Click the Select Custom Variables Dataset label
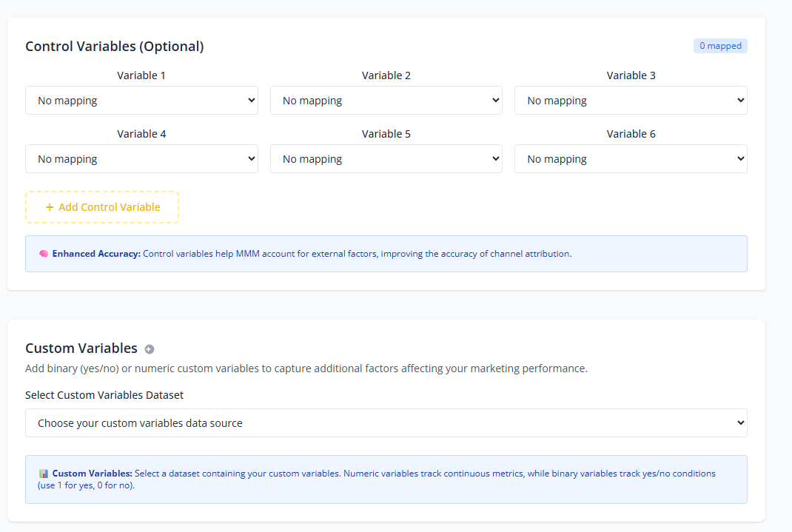Viewport: 792px width, 532px height. 104,395
